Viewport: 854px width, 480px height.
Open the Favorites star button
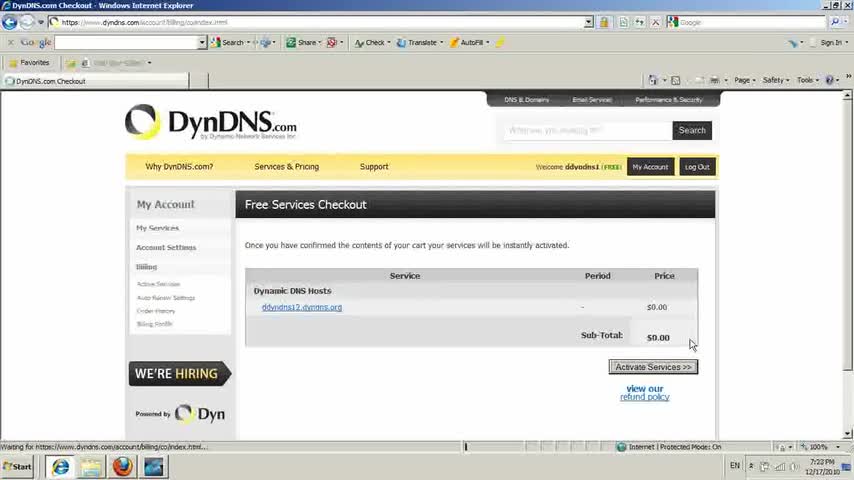29,63
